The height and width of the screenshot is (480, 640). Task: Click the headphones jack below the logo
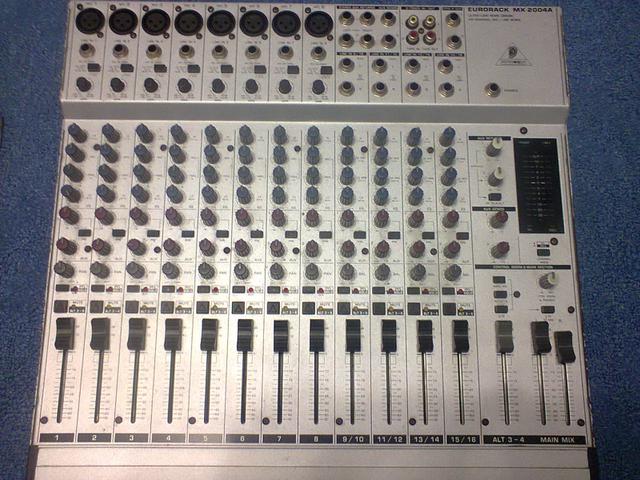(x=491, y=90)
